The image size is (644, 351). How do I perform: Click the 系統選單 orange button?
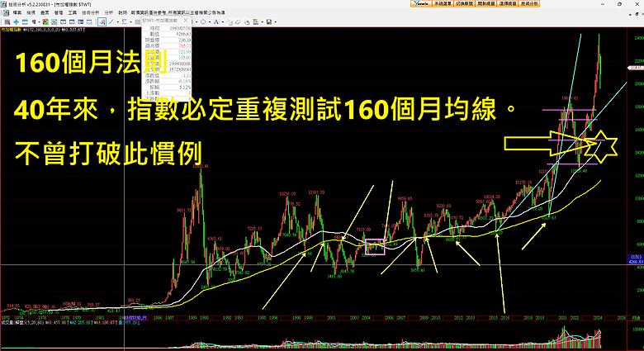pos(443,3)
